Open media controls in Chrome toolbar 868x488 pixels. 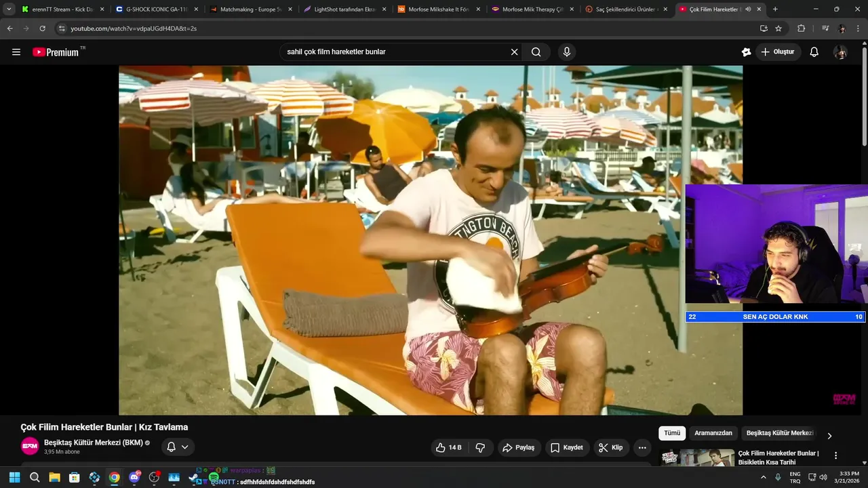click(x=825, y=28)
